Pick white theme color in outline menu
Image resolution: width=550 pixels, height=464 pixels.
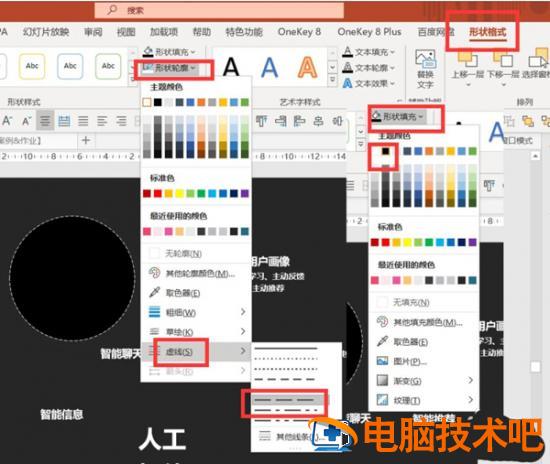[147, 102]
